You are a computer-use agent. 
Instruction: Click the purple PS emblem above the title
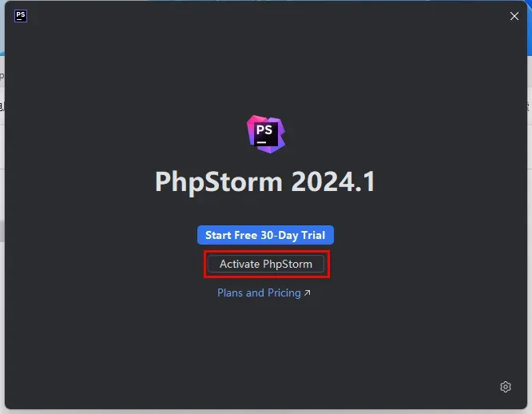coord(266,134)
